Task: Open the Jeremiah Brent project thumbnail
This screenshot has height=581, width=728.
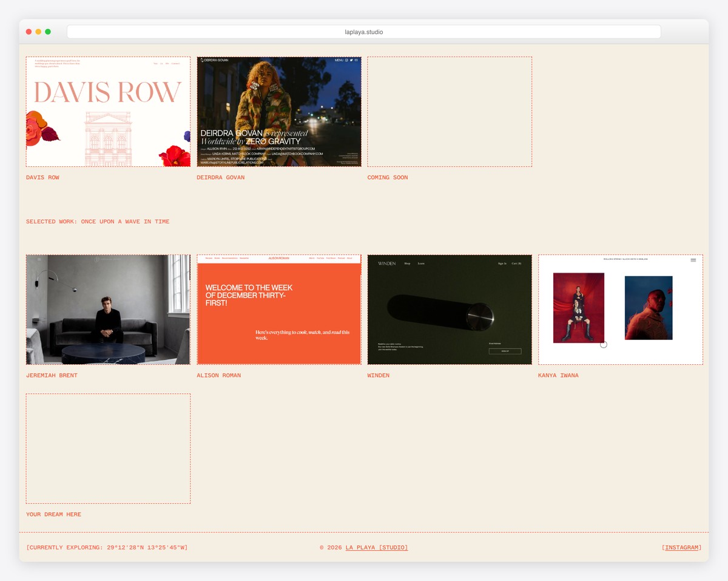Action: (107, 310)
